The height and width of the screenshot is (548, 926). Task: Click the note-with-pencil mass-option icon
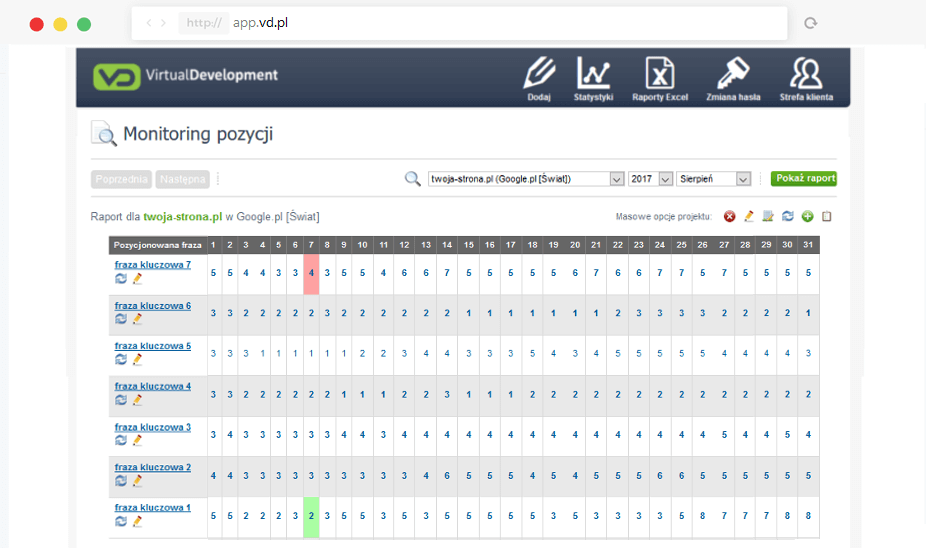768,217
